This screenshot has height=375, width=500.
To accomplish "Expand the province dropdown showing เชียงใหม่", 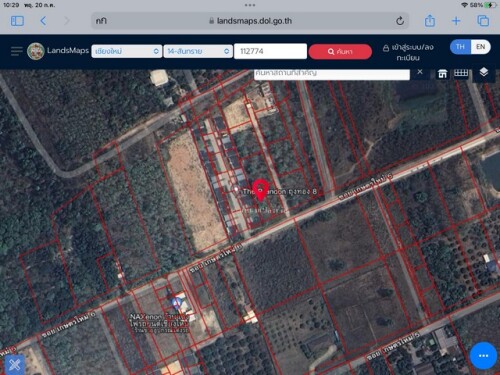I will [x=127, y=51].
